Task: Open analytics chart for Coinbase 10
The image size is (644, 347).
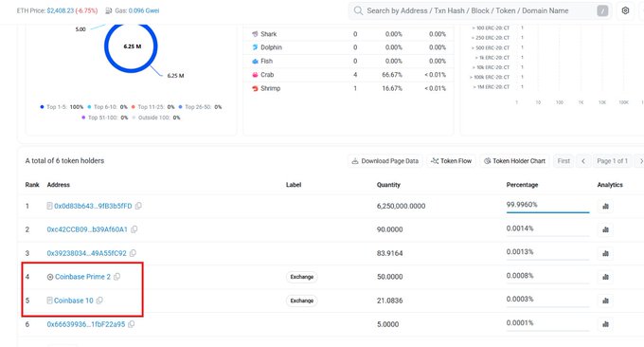Action: coord(605,301)
